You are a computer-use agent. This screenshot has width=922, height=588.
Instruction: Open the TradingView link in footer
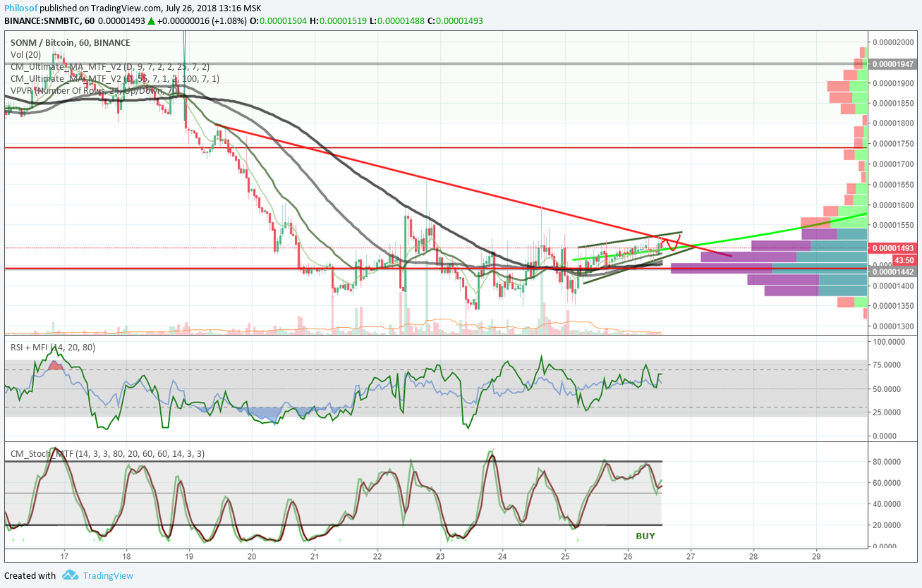(108, 575)
